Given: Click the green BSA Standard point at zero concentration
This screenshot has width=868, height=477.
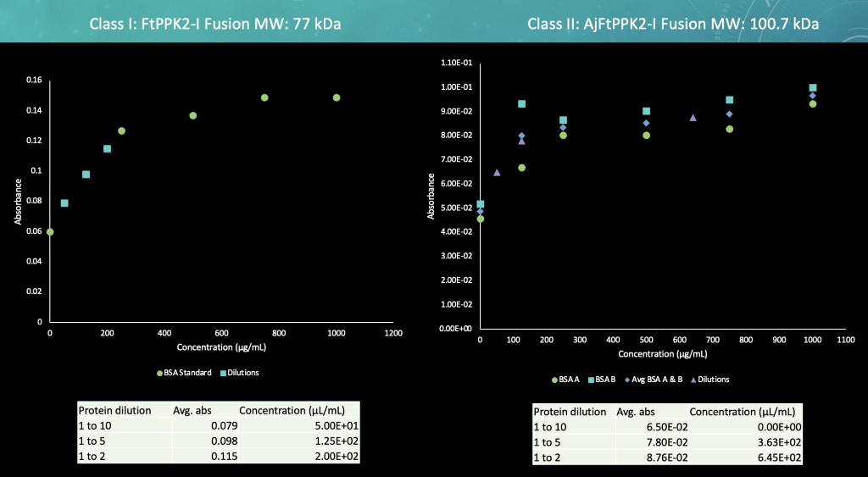Looking at the screenshot, I should (x=50, y=232).
